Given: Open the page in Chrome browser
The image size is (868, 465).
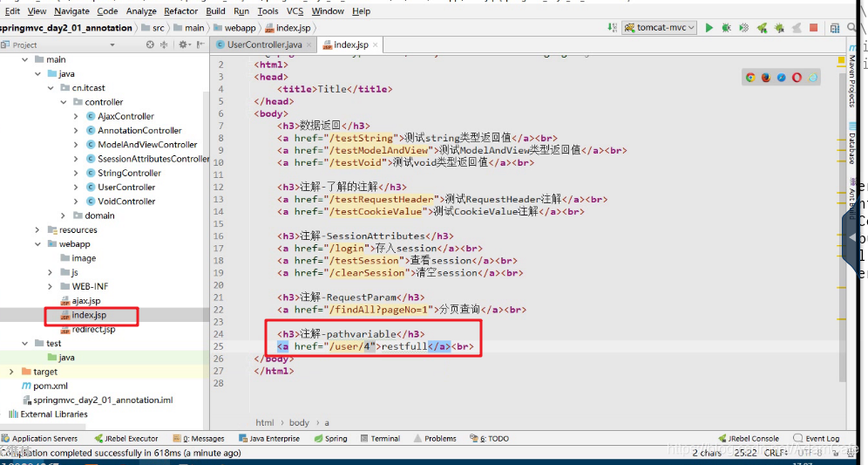Looking at the screenshot, I should pos(750,78).
